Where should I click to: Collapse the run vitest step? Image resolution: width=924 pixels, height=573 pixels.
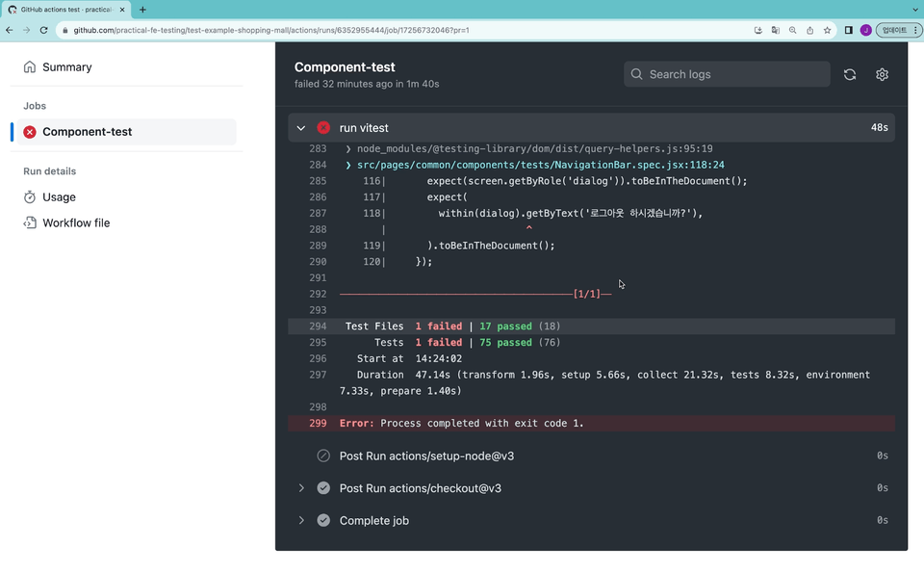[x=301, y=128]
